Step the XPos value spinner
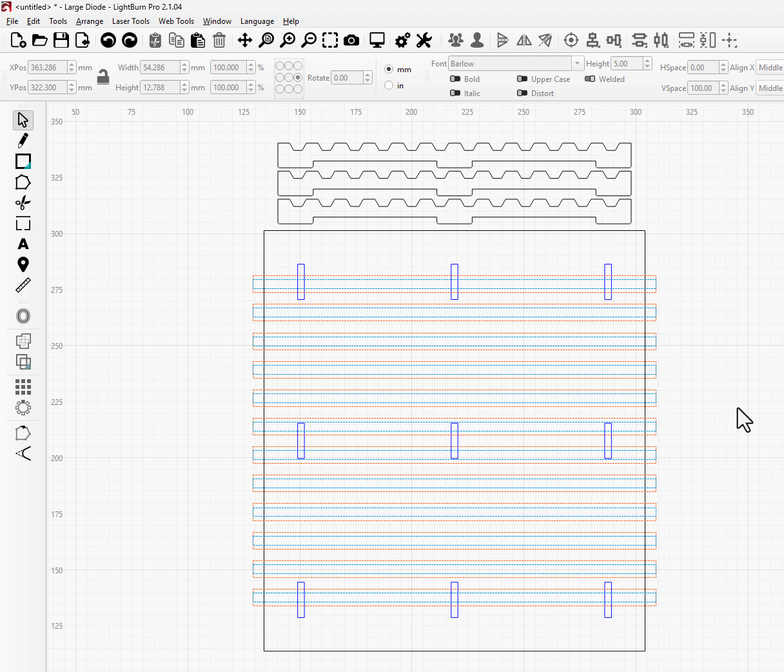This screenshot has height=672, width=784. [72, 67]
